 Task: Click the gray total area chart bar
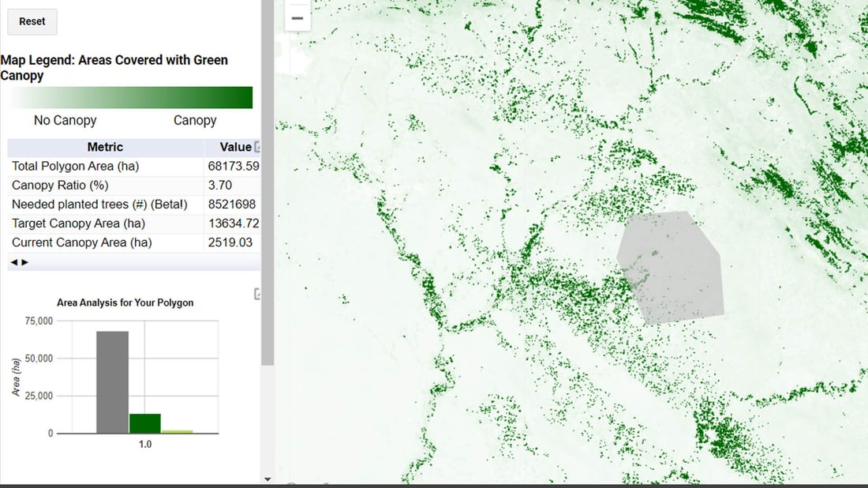112,382
